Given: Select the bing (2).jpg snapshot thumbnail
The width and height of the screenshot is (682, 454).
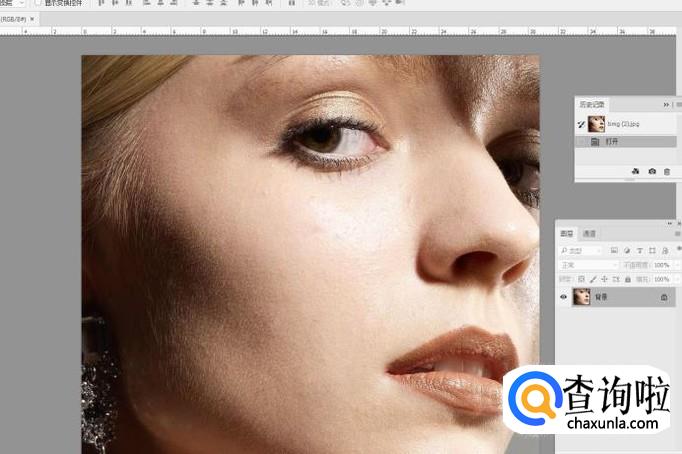Looking at the screenshot, I should (596, 124).
